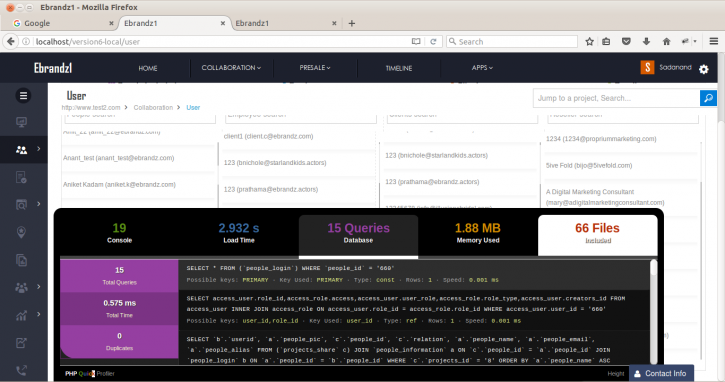This screenshot has height=382, width=725.
Task: Select 5ive Fold (bijo@5ivefold.com) entry
Action: tap(589, 165)
